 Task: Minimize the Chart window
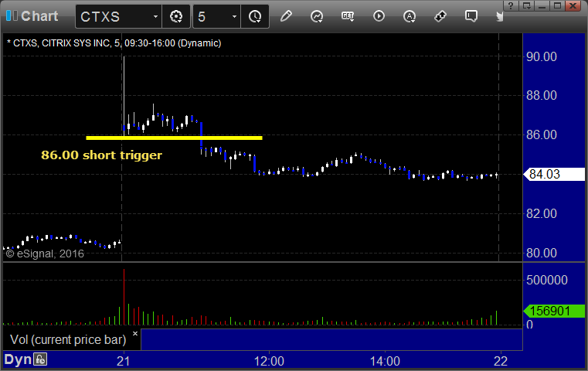point(542,5)
